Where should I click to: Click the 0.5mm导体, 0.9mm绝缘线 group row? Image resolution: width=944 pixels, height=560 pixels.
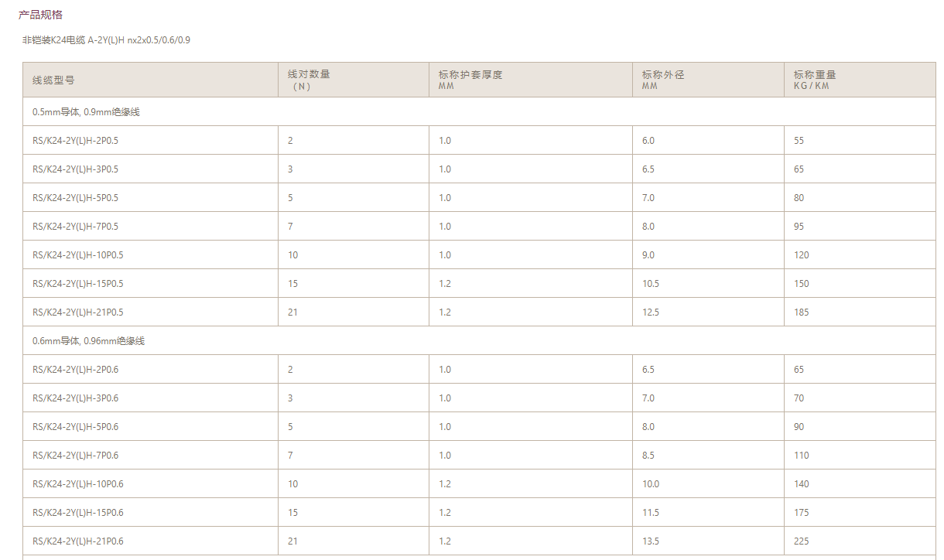(86, 112)
